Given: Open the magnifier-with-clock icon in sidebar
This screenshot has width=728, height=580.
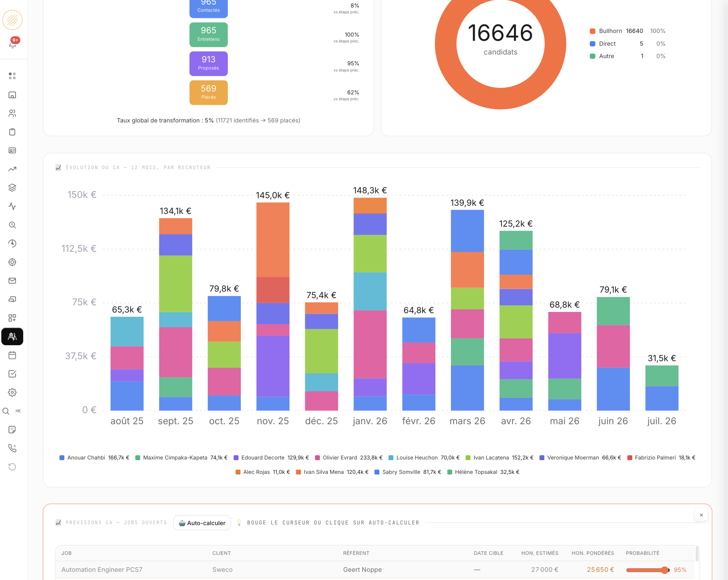Looking at the screenshot, I should [12, 225].
